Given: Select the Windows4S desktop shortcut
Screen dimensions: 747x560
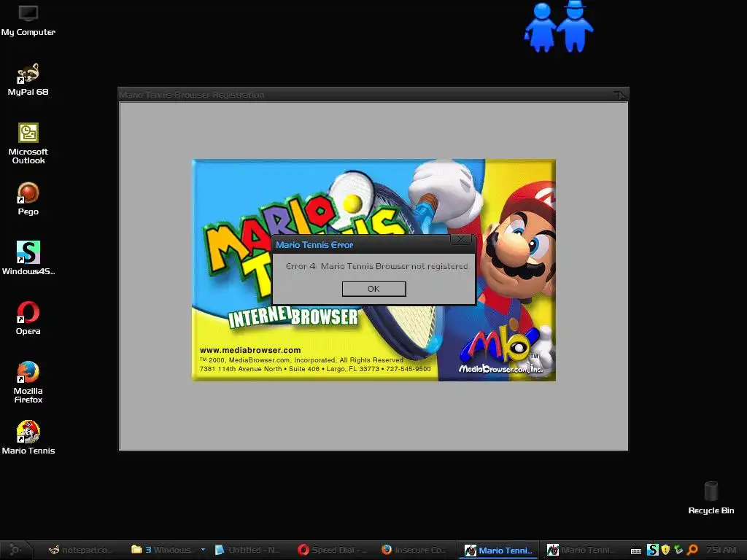Looking at the screenshot, I should click(x=28, y=259).
